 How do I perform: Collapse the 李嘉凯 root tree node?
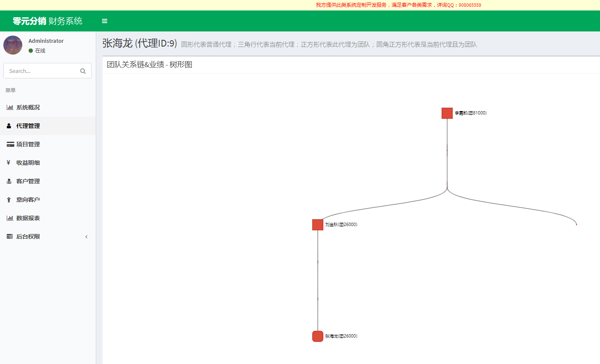pyautogui.click(x=447, y=113)
